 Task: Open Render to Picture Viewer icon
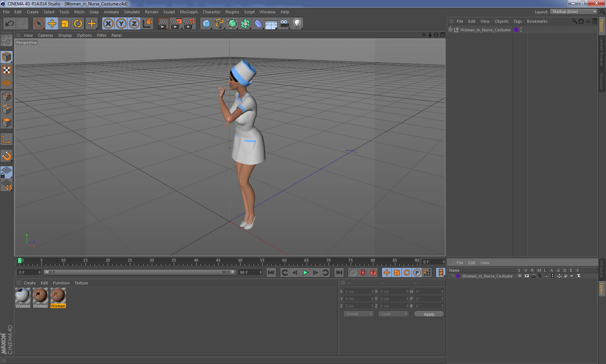pos(176,24)
